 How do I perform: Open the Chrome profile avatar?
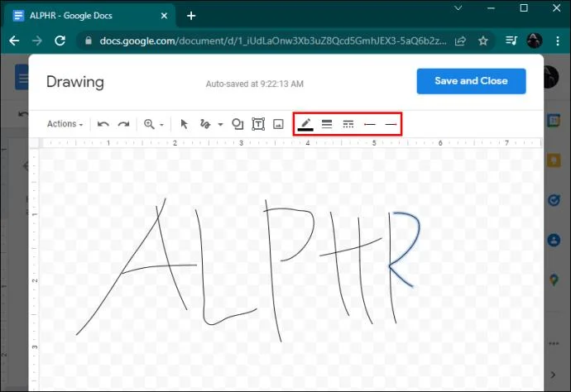click(535, 41)
